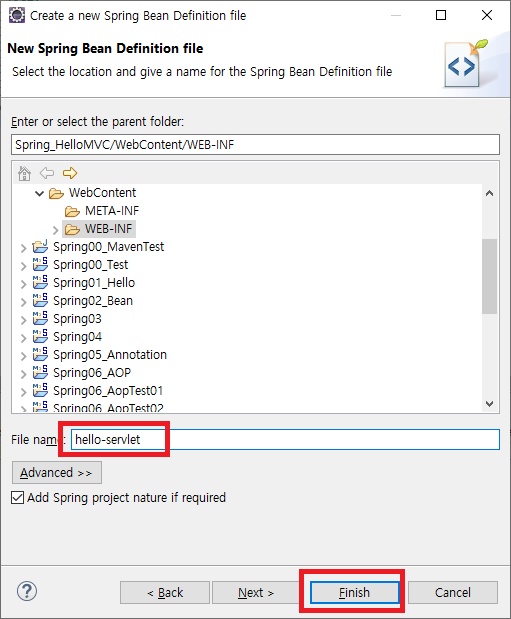Click the Spring03 project icon

pos(40,319)
